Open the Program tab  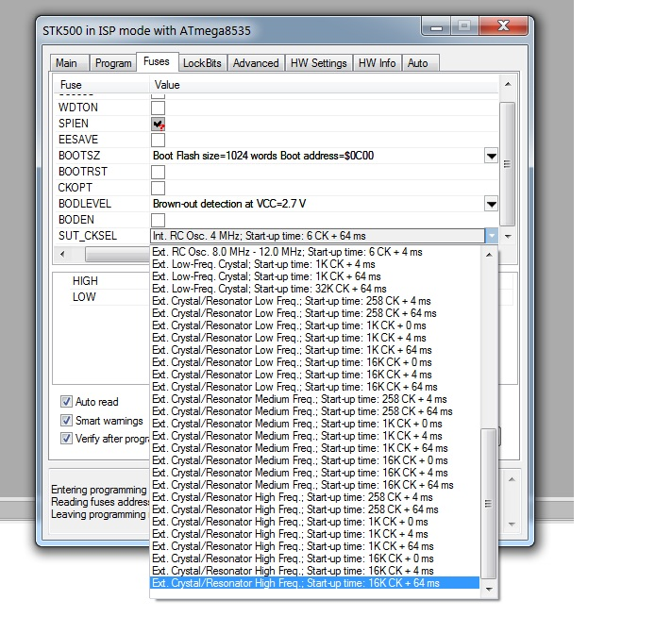click(112, 63)
